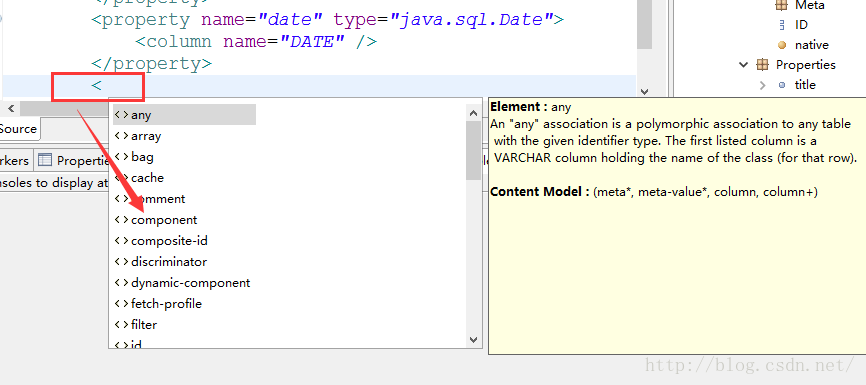This screenshot has width=866, height=385.
Task: Choose 'dynamic-component' suggestion
Action: pyautogui.click(x=191, y=283)
